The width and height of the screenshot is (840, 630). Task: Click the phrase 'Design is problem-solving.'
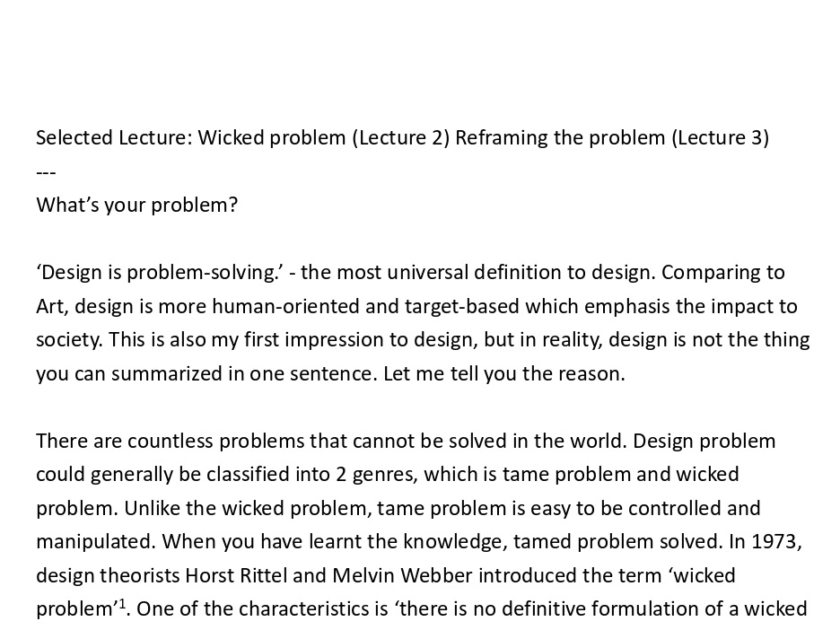point(160,273)
